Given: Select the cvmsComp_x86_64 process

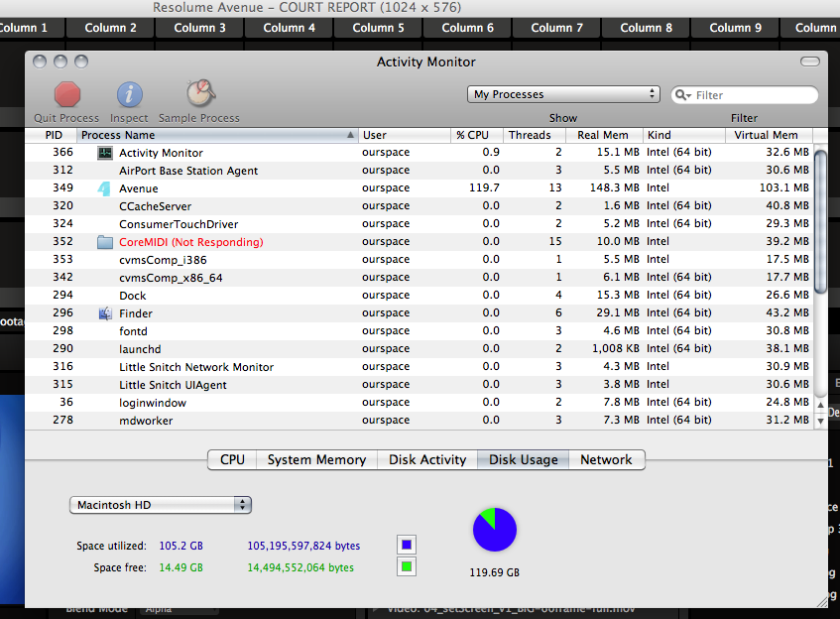Looking at the screenshot, I should pos(419,278).
